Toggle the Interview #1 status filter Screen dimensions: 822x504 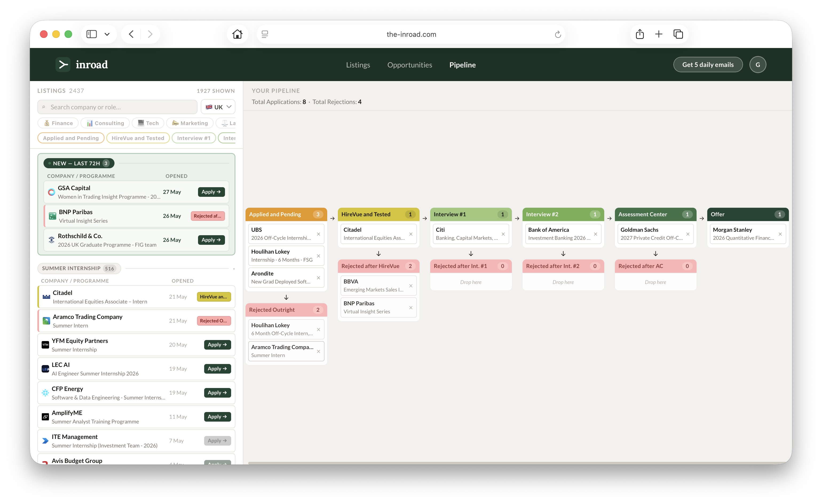193,138
